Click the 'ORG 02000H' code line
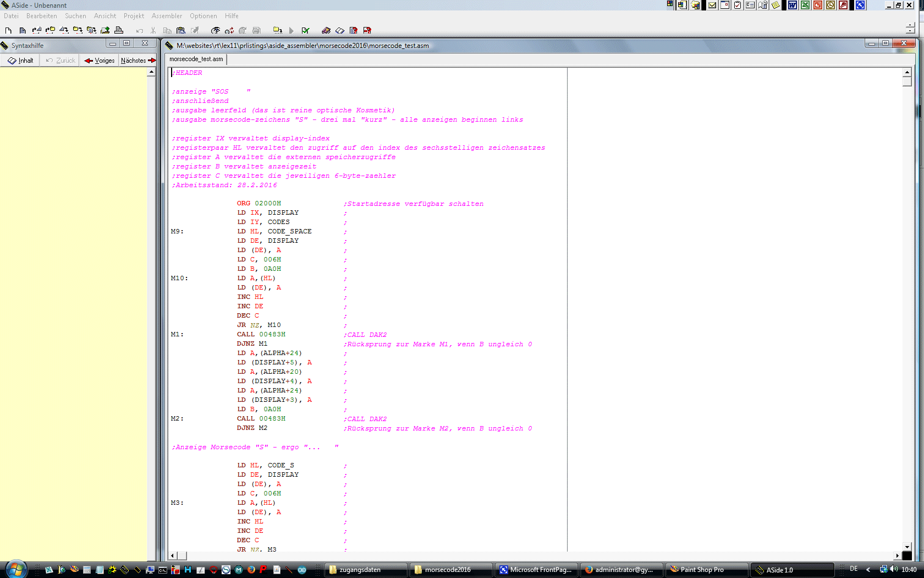924x578 pixels. coord(259,203)
